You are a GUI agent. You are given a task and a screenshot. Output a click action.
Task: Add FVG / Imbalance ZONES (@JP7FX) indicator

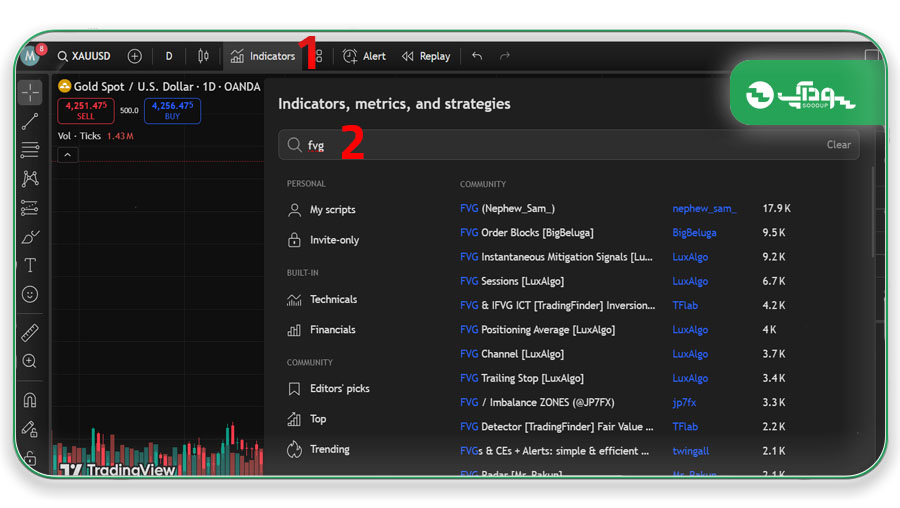coord(537,402)
